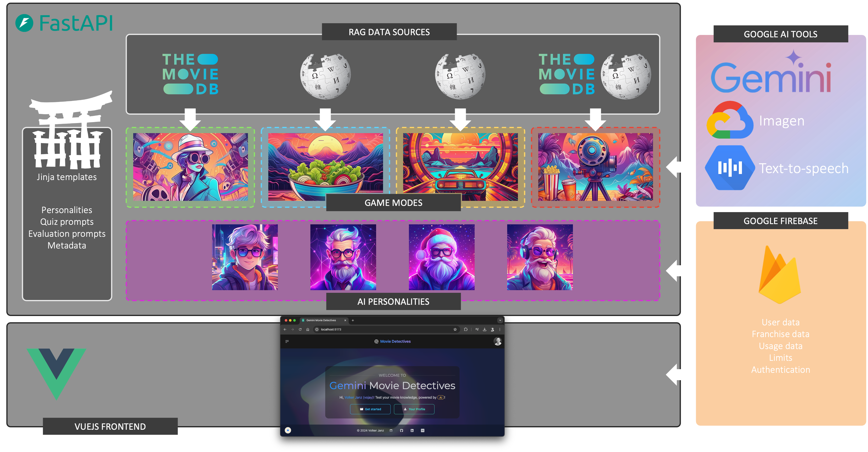The image size is (868, 452).
Task: Open a new browser tab
Action: pyautogui.click(x=353, y=321)
